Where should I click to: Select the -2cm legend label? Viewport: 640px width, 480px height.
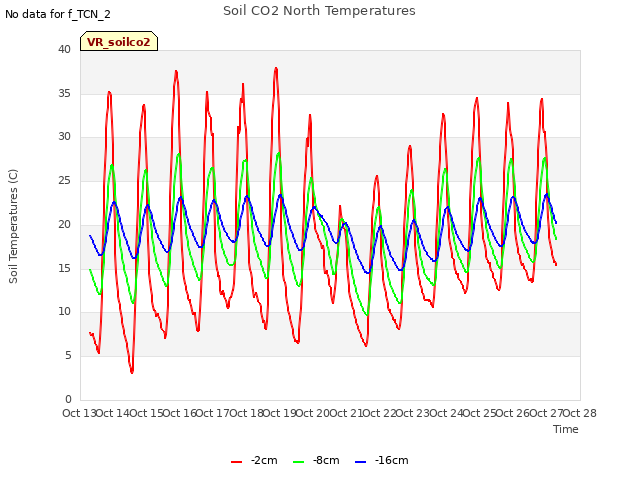click(x=264, y=460)
